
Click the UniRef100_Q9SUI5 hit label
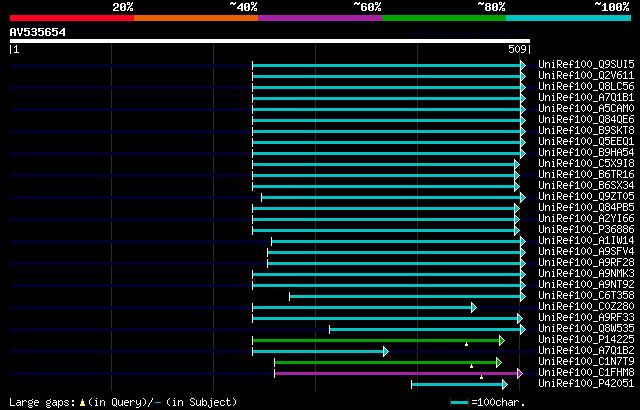click(x=586, y=64)
